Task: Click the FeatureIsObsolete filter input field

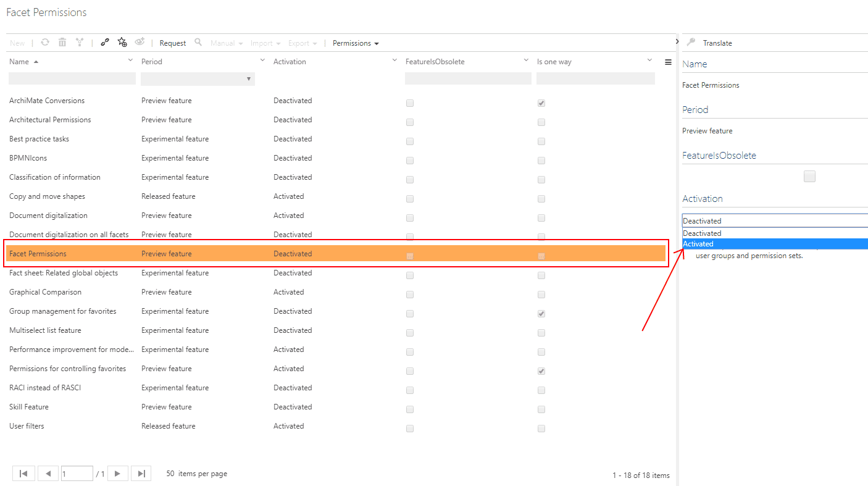Action: pyautogui.click(x=468, y=78)
